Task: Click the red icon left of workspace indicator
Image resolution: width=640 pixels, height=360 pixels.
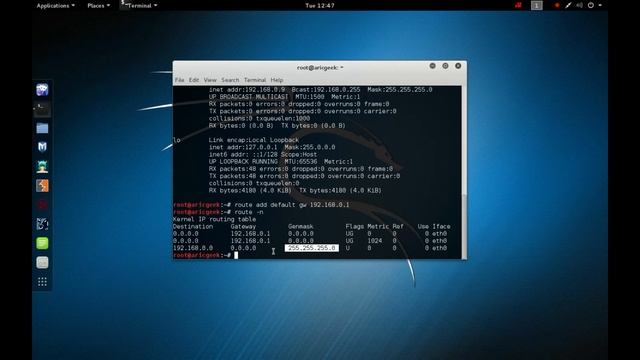Action: coord(518,5)
